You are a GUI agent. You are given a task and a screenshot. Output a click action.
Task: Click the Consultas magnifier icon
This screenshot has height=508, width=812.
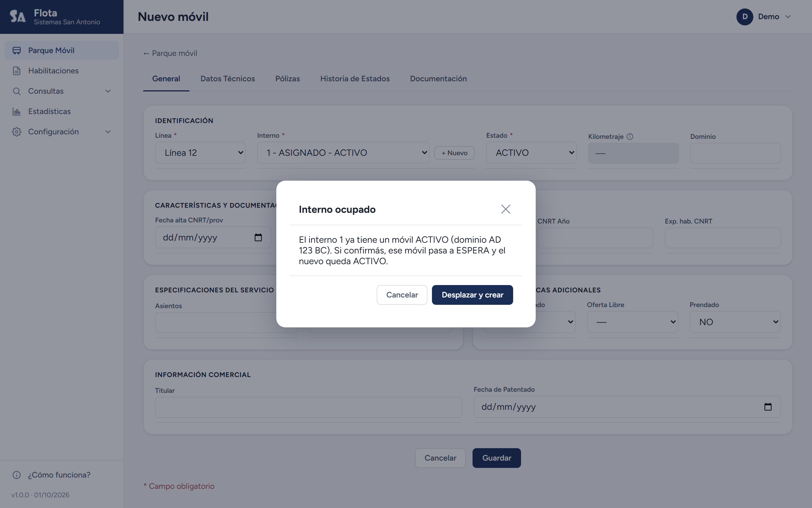click(x=16, y=91)
